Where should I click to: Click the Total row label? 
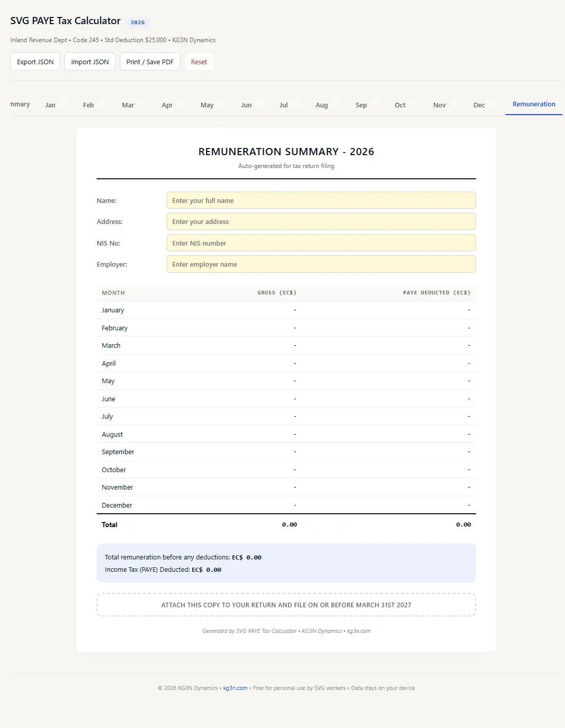tap(110, 525)
